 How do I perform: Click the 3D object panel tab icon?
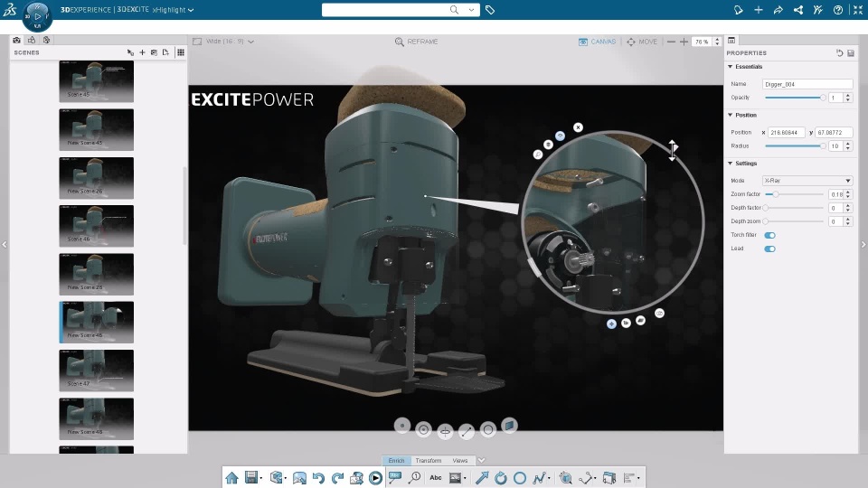[46, 40]
